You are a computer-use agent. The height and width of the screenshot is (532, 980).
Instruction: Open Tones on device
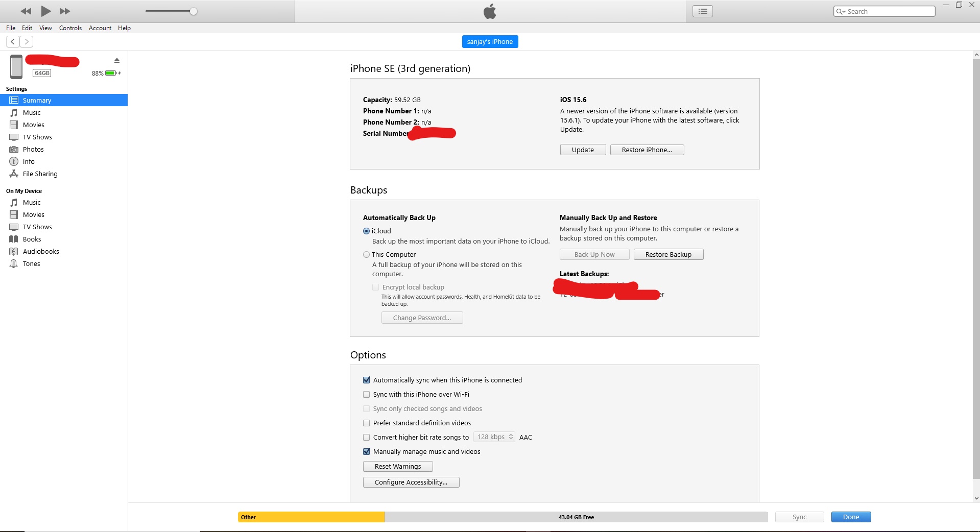tap(64, 263)
